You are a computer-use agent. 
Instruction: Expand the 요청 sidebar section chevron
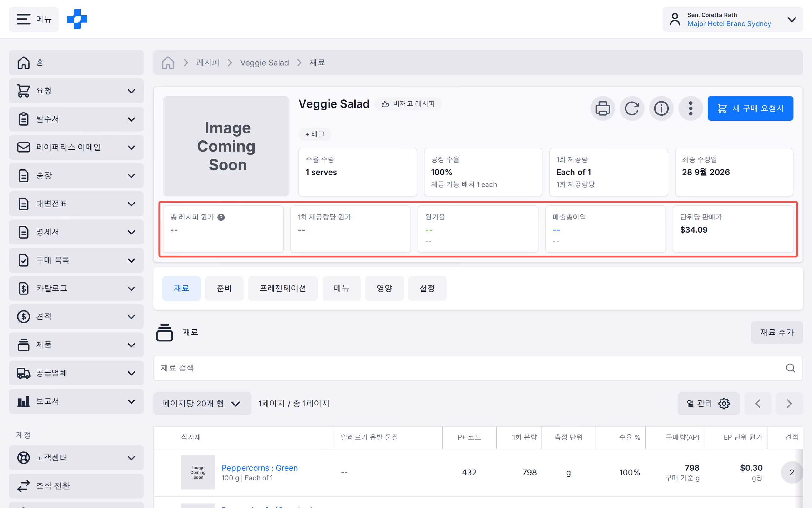(131, 91)
